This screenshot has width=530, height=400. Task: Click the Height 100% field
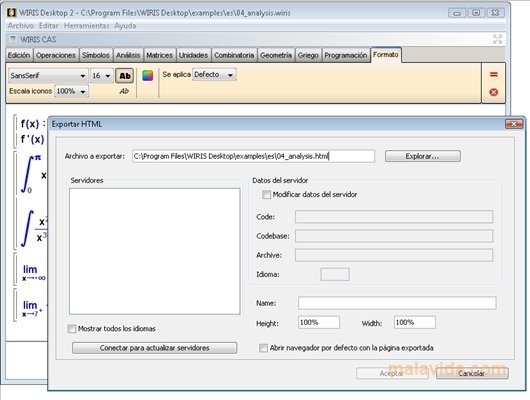319,323
